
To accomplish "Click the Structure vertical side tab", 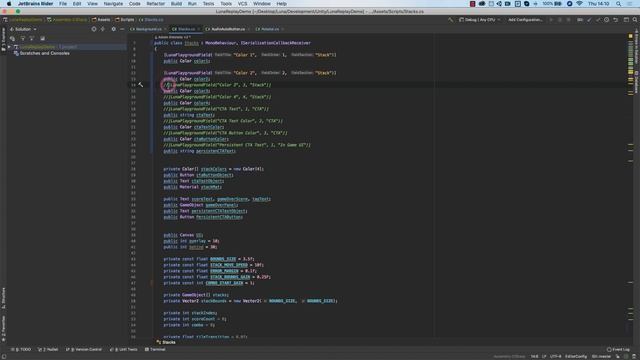I will [x=3, y=298].
